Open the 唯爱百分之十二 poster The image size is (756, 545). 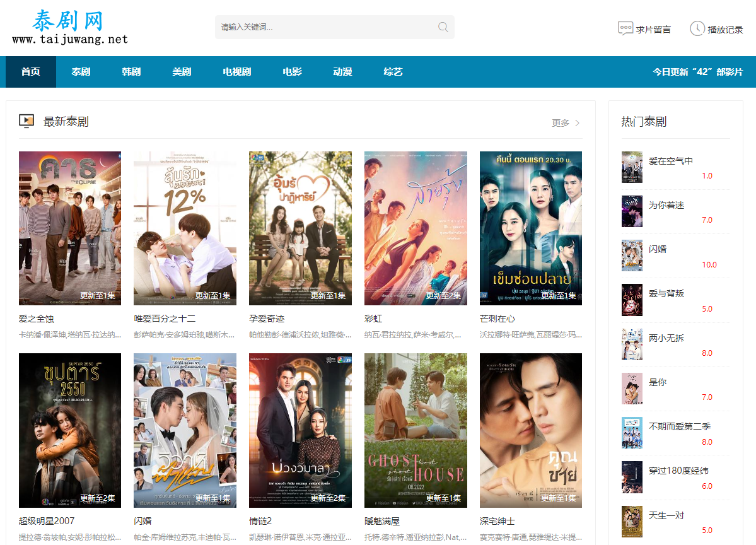185,228
